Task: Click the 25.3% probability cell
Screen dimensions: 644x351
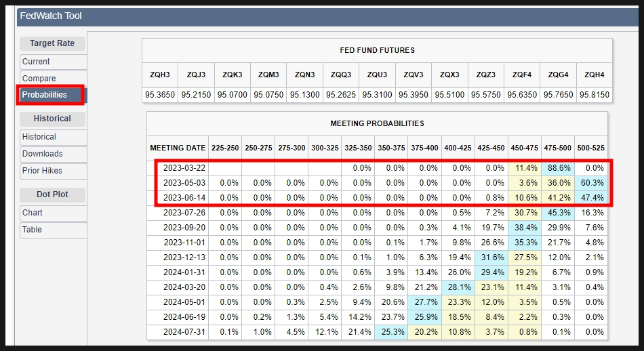Action: tap(391, 332)
